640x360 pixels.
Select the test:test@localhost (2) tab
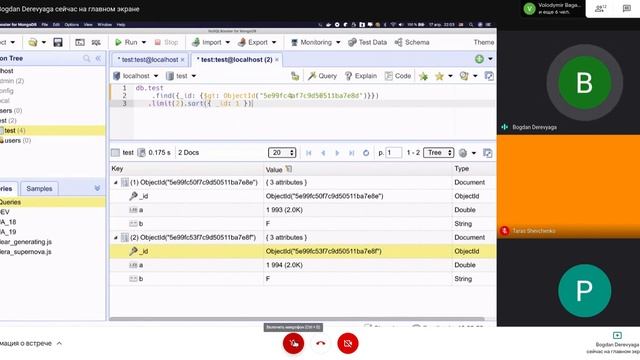[x=234, y=60]
